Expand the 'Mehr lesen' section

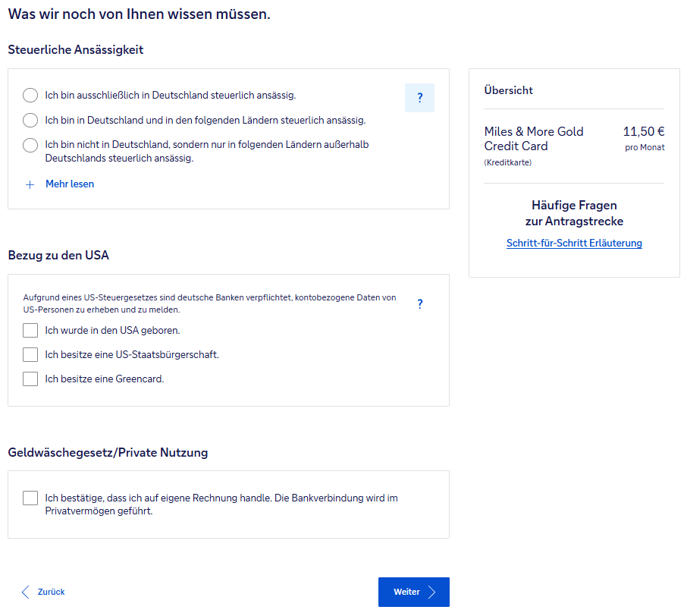(x=70, y=184)
